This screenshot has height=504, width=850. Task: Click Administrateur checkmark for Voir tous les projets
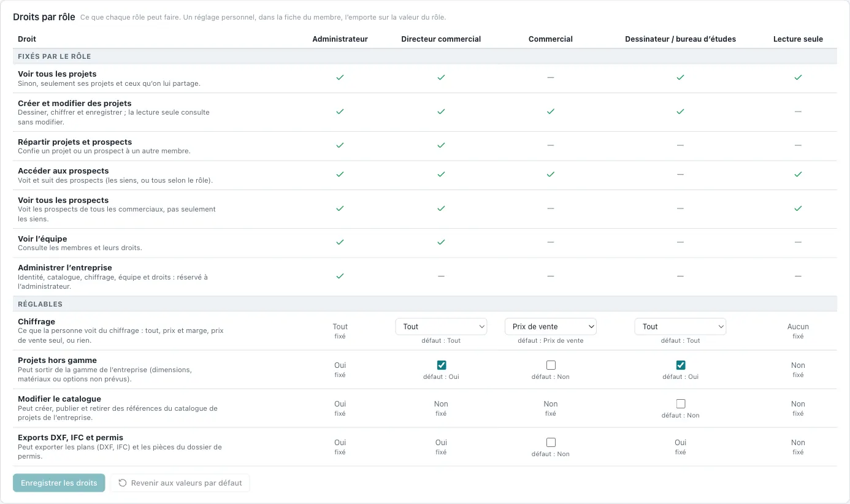[x=340, y=78]
